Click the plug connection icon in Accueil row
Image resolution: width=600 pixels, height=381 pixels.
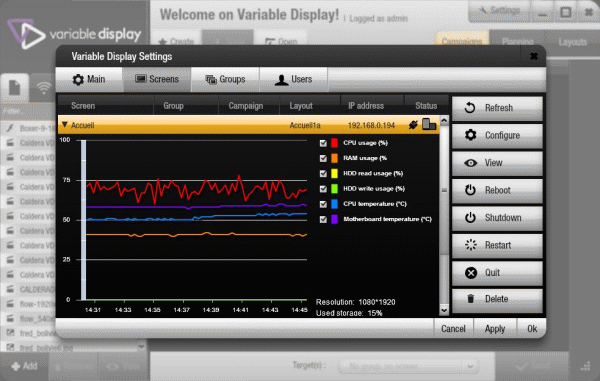[413, 125]
